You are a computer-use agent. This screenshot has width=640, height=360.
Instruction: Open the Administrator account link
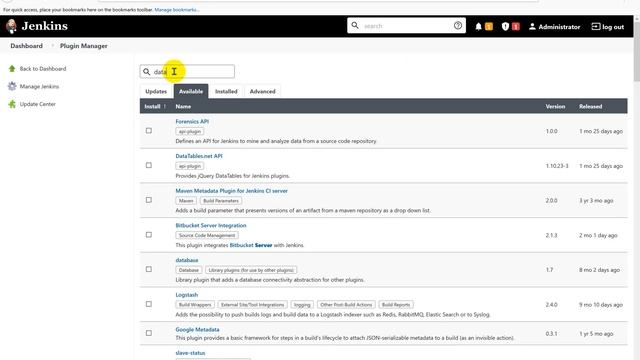(559, 27)
